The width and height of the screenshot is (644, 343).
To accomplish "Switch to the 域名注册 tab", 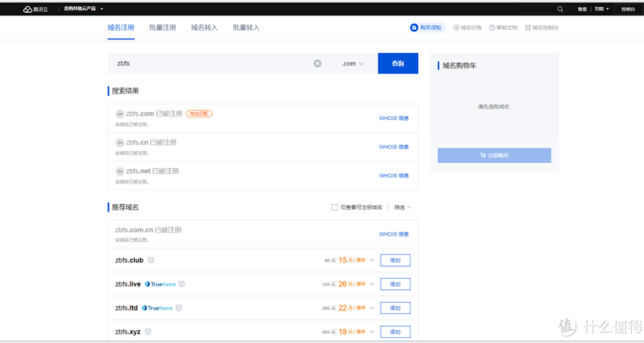I will click(x=121, y=27).
